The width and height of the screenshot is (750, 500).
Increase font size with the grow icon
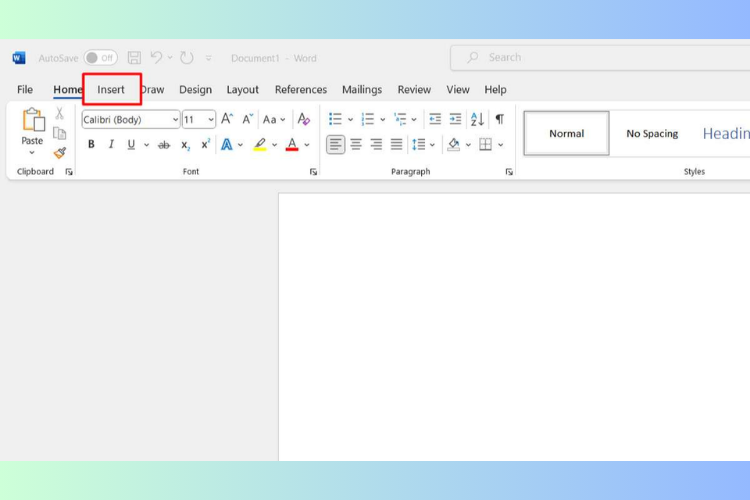227,119
